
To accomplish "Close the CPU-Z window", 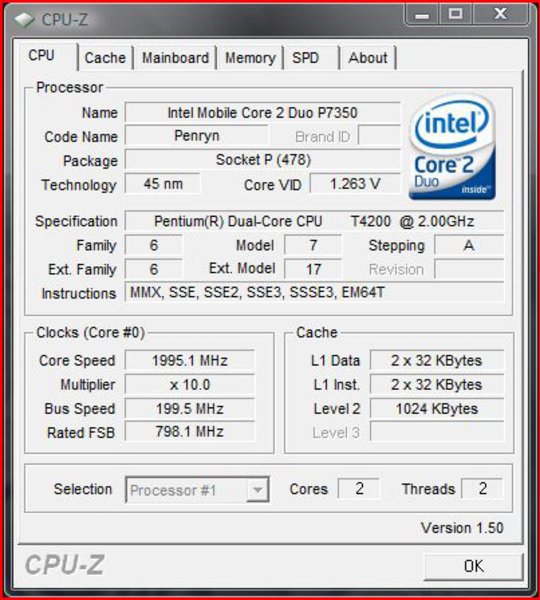I will click(x=501, y=15).
